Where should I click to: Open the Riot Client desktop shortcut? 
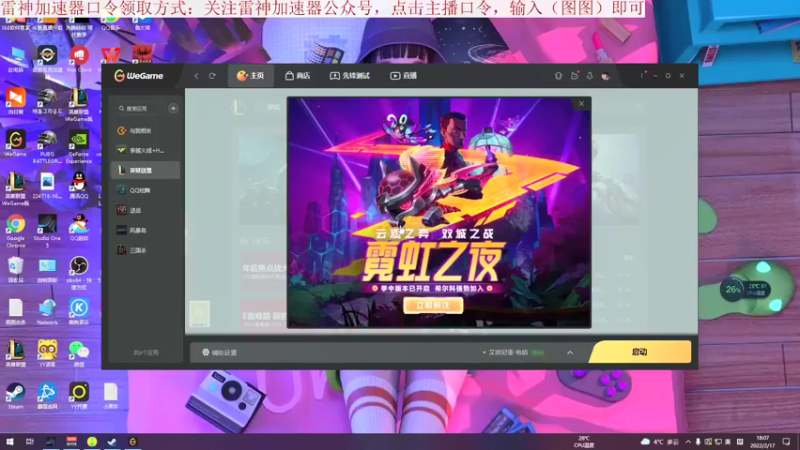click(x=79, y=59)
